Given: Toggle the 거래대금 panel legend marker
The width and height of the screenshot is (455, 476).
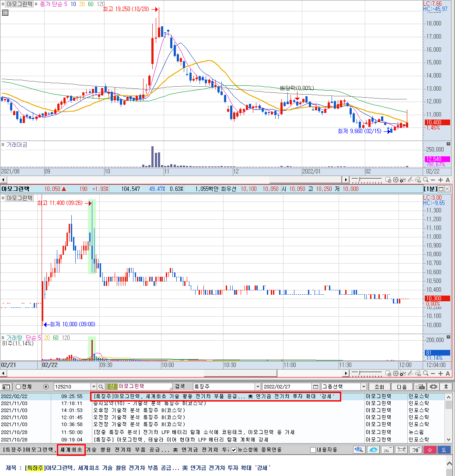Looking at the screenshot, I should tap(3, 145).
